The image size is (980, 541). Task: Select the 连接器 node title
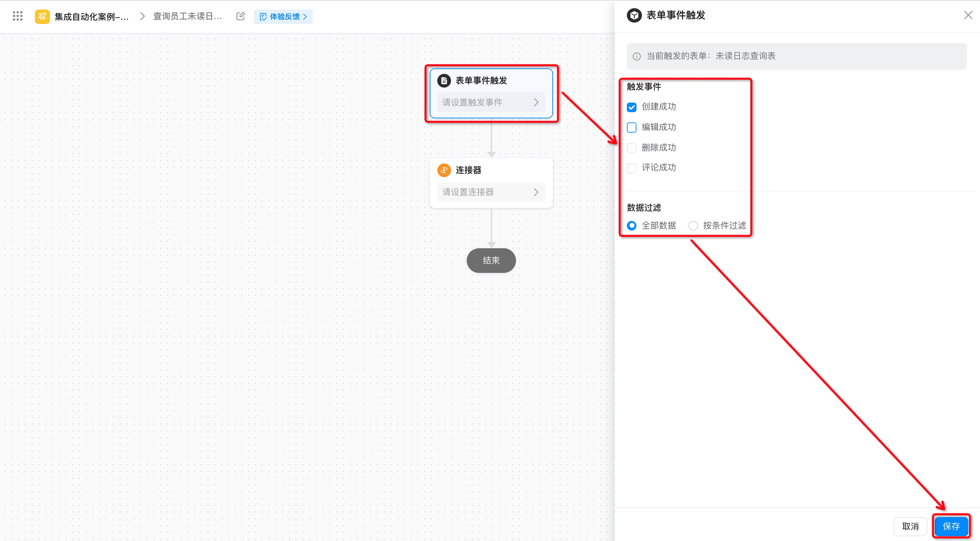[468, 170]
